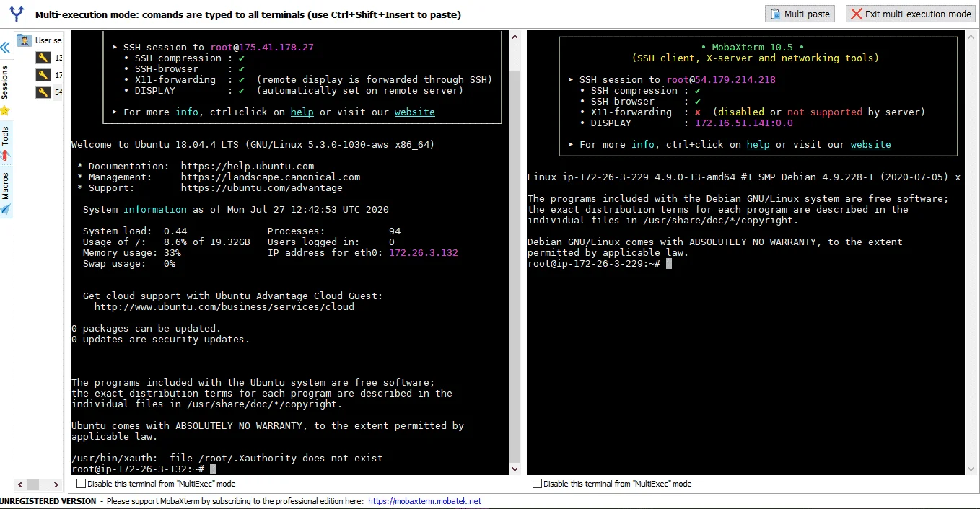Select the User sessions folder icon
980x509 pixels.
click(x=25, y=40)
